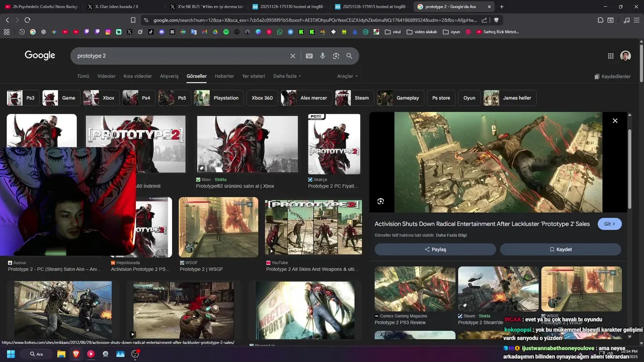Open the browser hamburger main menu
This screenshot has width=644, height=362.
coord(637,20)
